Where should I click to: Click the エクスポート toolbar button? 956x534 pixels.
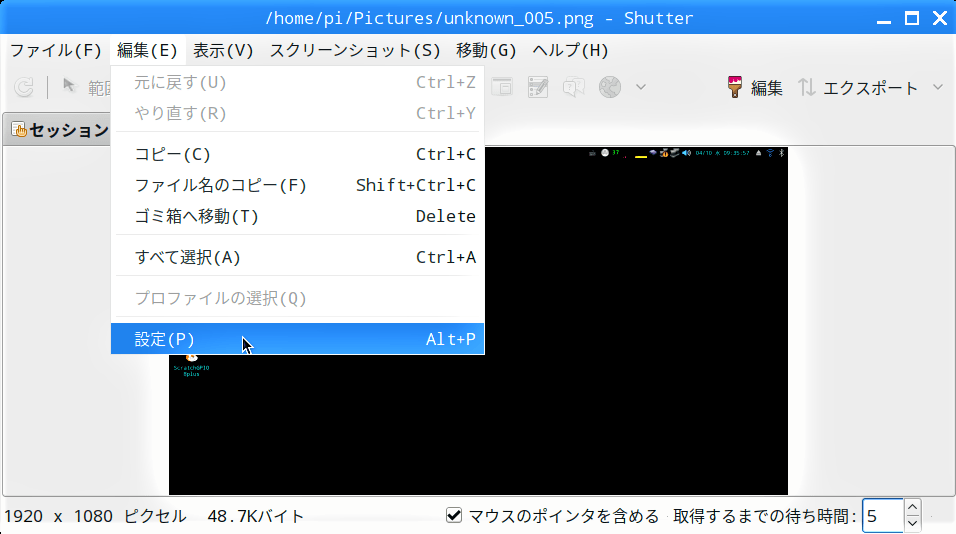point(858,88)
